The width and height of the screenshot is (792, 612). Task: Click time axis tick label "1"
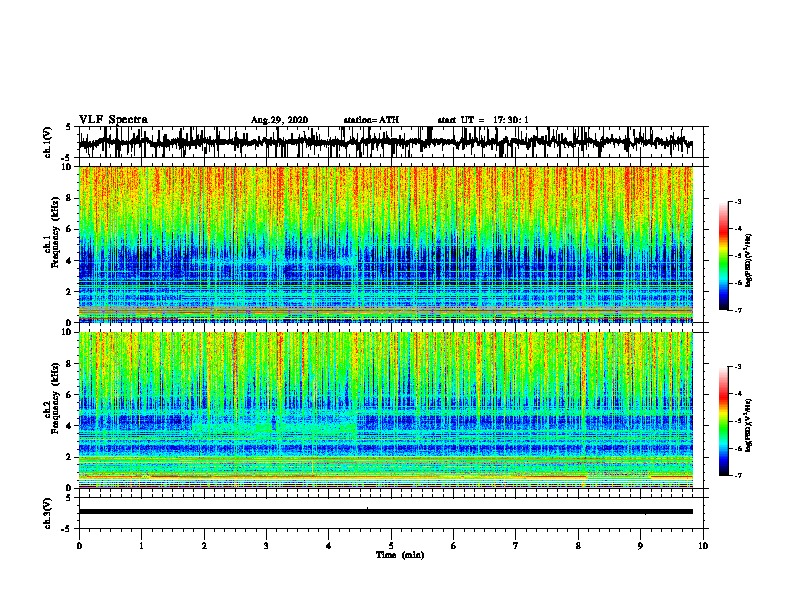pyautogui.click(x=141, y=546)
